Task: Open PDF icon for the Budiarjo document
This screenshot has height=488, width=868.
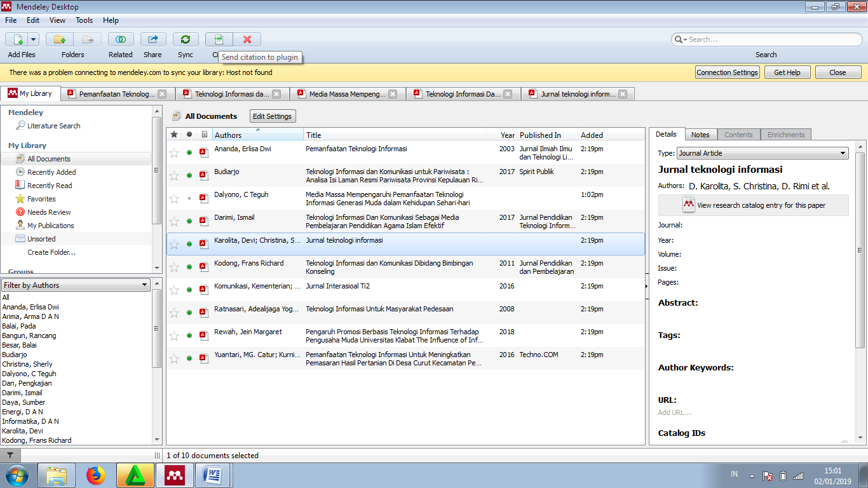Action: (x=203, y=175)
